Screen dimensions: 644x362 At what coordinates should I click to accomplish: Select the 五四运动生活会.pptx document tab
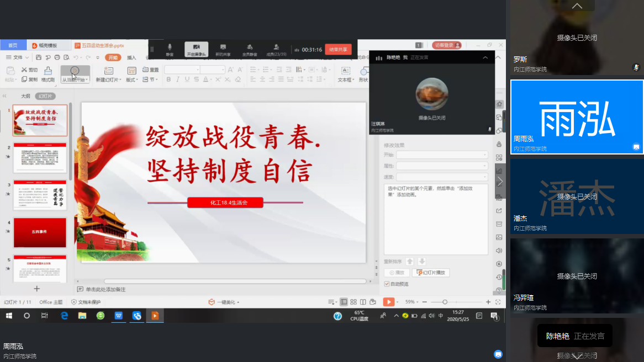pyautogui.click(x=100, y=45)
